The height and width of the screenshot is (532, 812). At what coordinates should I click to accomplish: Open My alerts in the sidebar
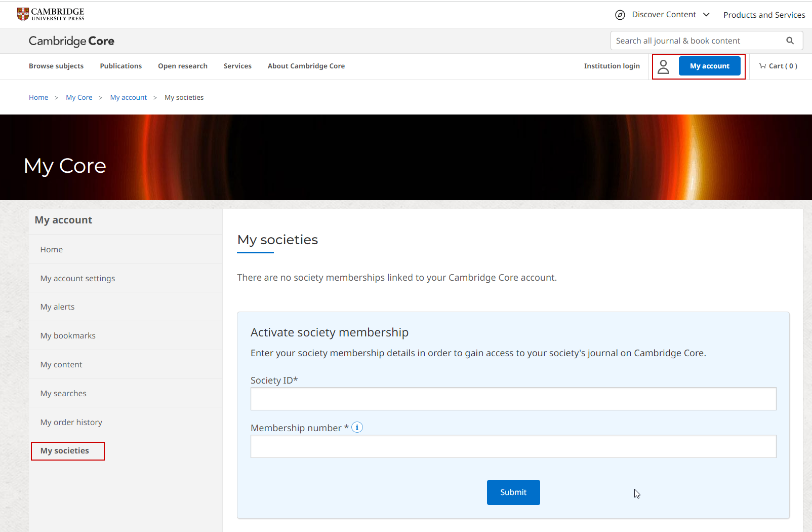(x=126, y=307)
